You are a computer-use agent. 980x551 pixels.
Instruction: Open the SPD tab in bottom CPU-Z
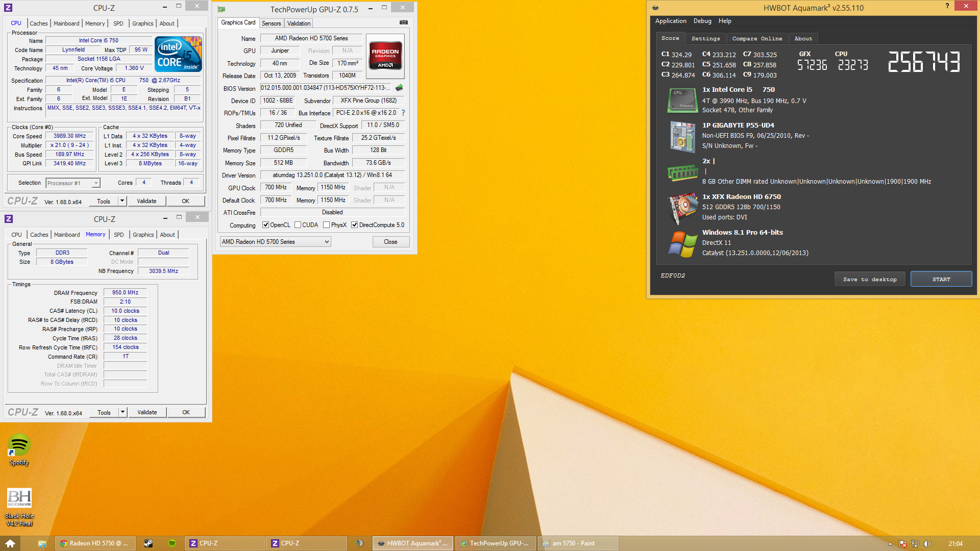tap(119, 235)
